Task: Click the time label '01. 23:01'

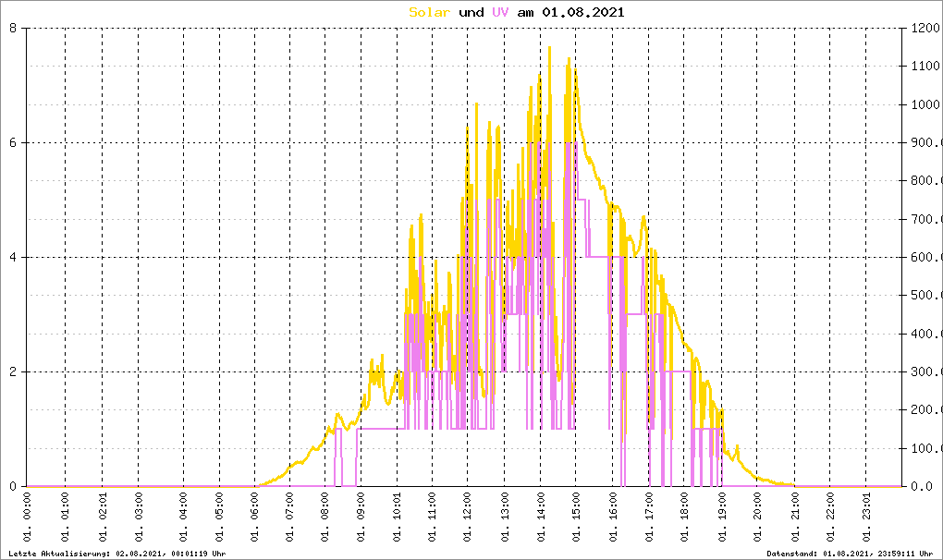Action: pos(866,517)
